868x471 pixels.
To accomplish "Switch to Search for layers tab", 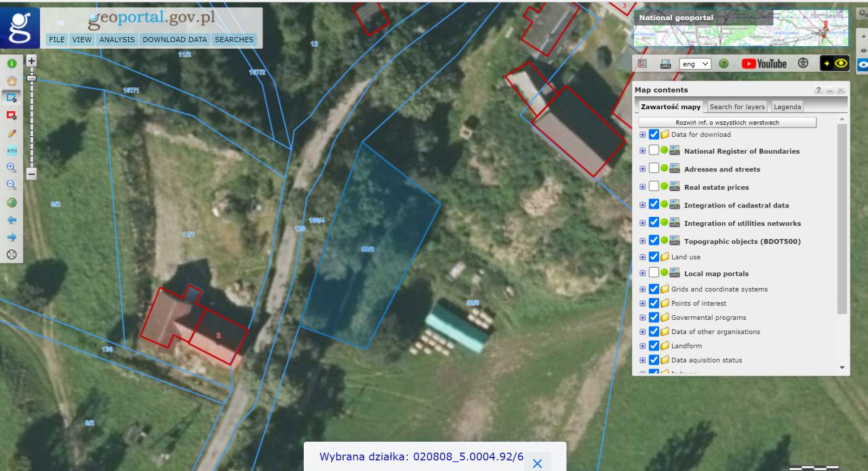I will [737, 106].
